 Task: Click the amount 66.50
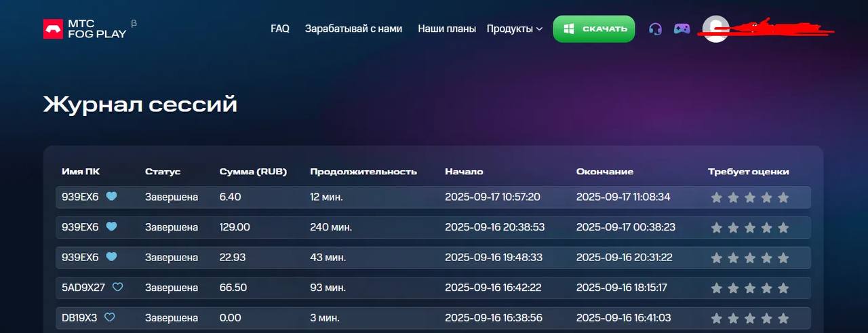(233, 288)
